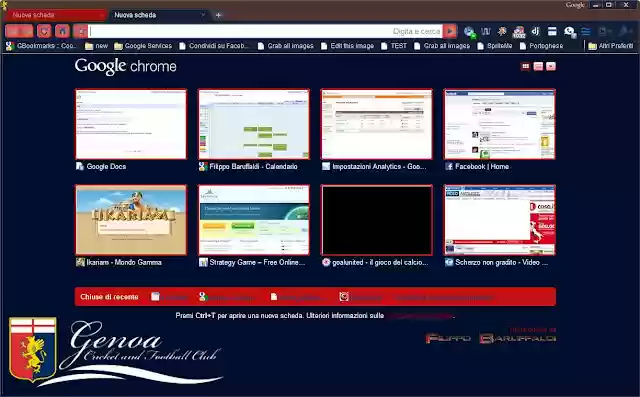Viewport: 640px width, 397px height.
Task: Open the Ikariam game thumbnail
Action: pos(131,220)
